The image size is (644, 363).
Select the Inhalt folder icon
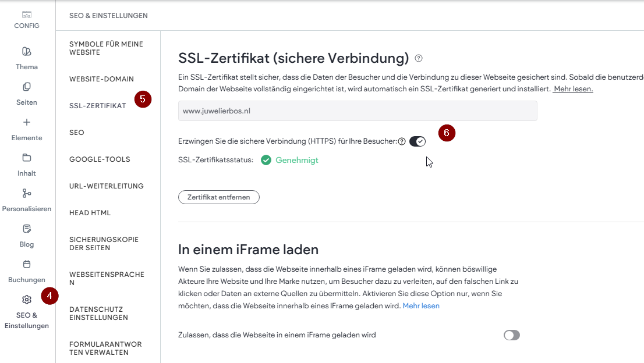[27, 158]
